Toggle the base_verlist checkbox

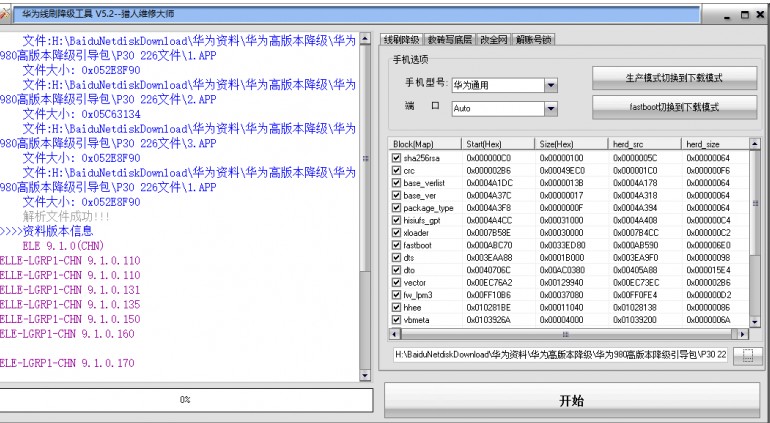(x=396, y=183)
